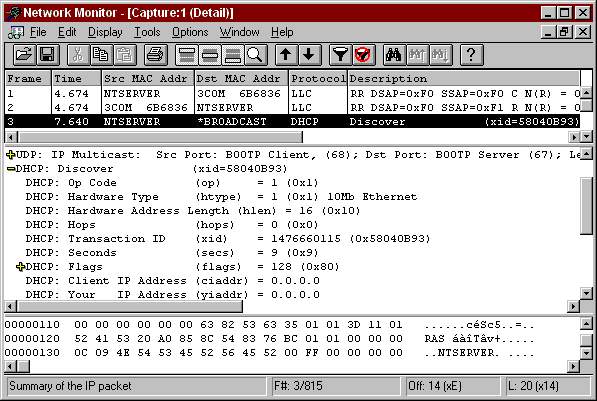The height and width of the screenshot is (401, 597).
Task: Click detail pane horizontal scrollbar thumb
Action: pyautogui.click(x=130, y=306)
